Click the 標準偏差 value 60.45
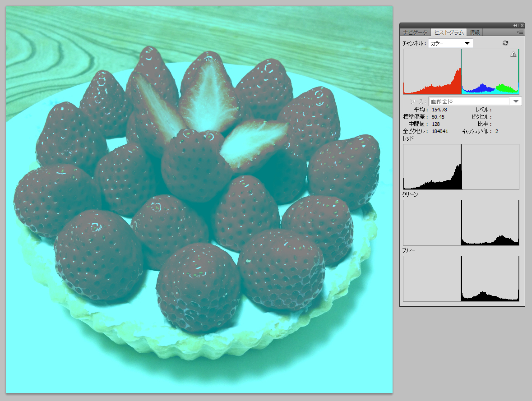Image resolution: width=532 pixels, height=401 pixels. pos(438,117)
